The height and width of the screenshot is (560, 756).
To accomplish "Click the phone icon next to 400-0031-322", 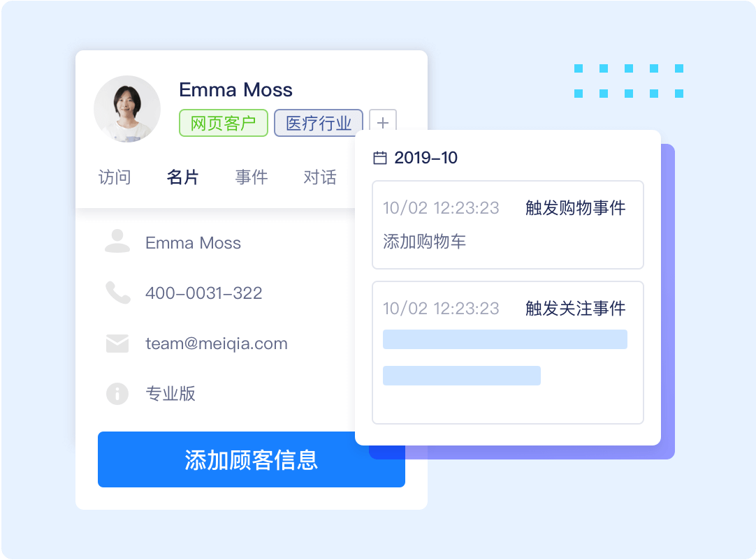I will pyautogui.click(x=119, y=293).
